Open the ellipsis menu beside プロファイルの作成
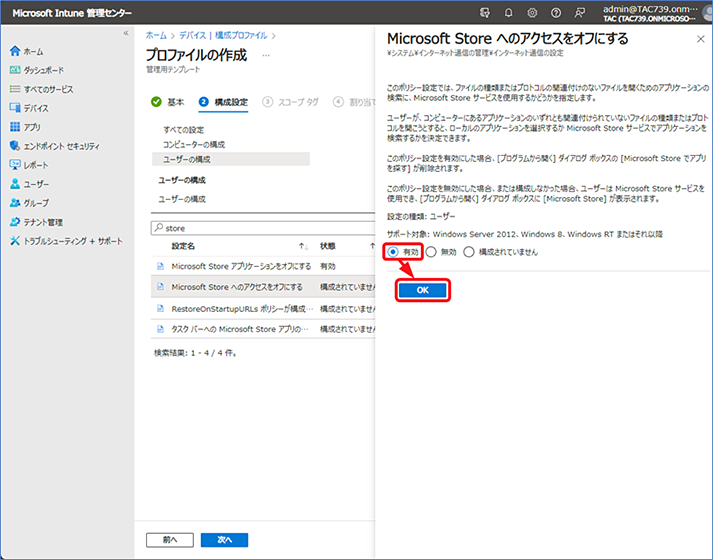This screenshot has height=560, width=713. [x=266, y=55]
